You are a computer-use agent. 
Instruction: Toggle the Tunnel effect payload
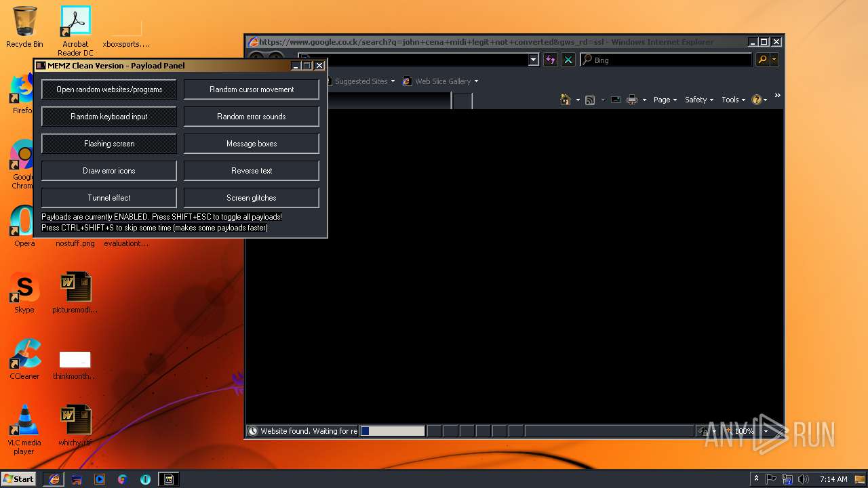[109, 198]
